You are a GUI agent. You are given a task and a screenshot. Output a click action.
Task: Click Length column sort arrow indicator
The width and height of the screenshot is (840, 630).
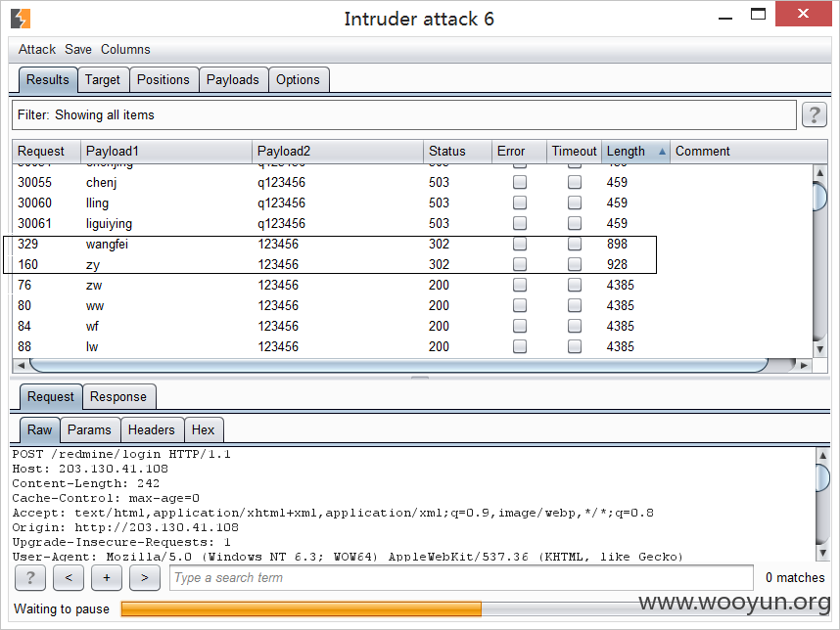[662, 152]
